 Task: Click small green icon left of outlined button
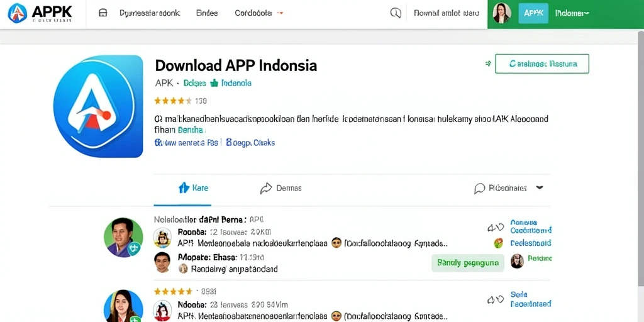tap(488, 64)
